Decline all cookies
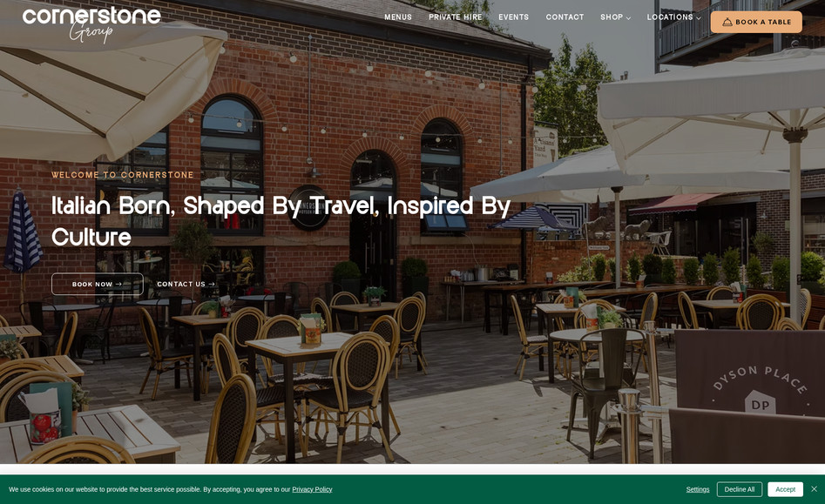 pyautogui.click(x=740, y=489)
